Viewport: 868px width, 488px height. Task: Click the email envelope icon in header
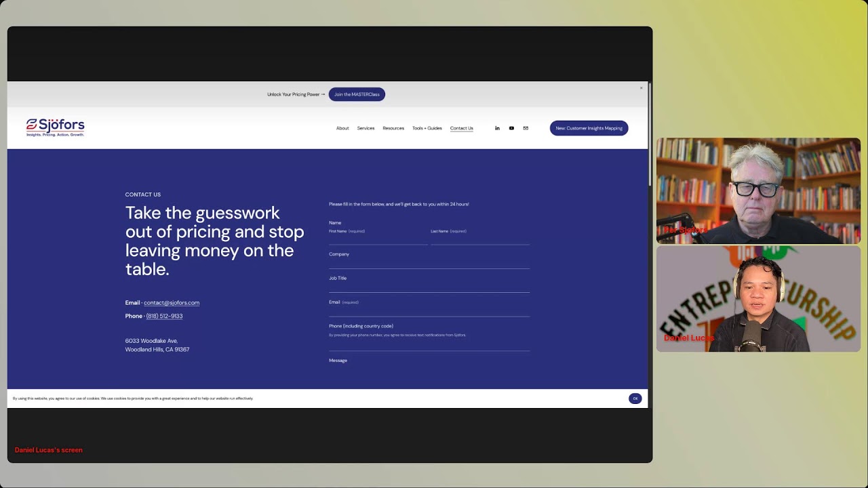click(526, 128)
